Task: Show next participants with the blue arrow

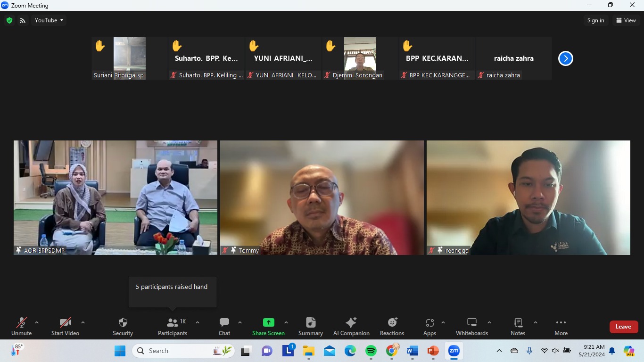Action: coord(565,58)
